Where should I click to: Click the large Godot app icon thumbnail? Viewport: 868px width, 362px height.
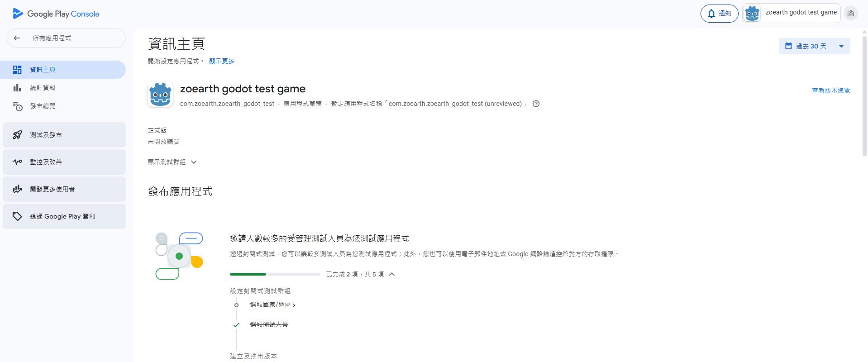point(160,94)
